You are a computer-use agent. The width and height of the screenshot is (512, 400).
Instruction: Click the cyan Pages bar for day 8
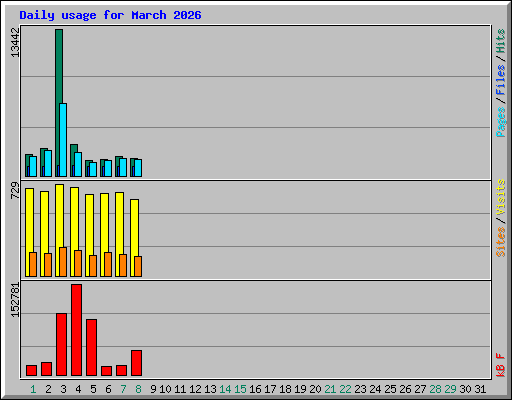coord(138,168)
